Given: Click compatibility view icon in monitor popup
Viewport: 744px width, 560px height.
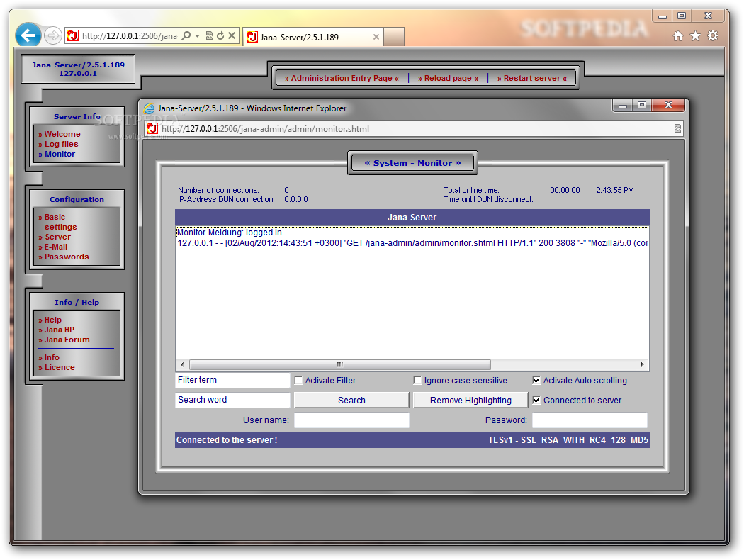Looking at the screenshot, I should [677, 128].
